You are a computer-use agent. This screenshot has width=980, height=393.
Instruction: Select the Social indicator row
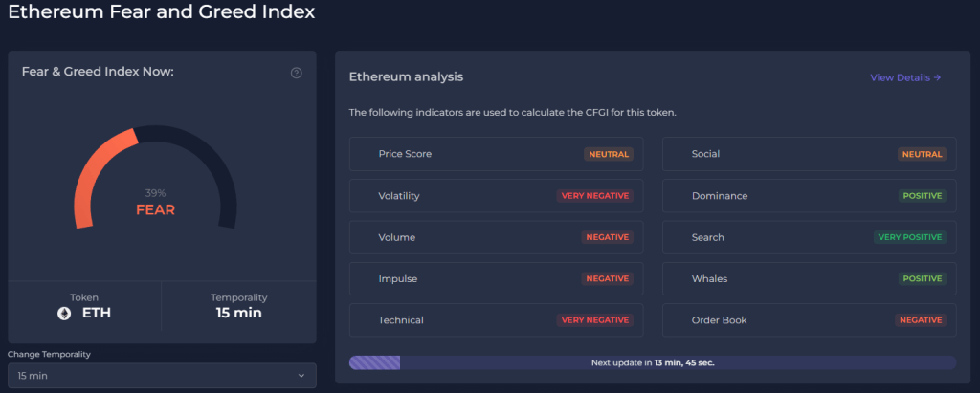[810, 154]
